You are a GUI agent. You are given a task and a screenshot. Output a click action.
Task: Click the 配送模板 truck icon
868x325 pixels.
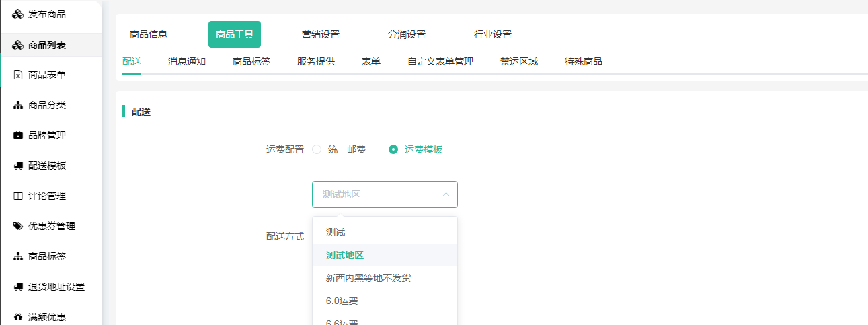coord(18,166)
